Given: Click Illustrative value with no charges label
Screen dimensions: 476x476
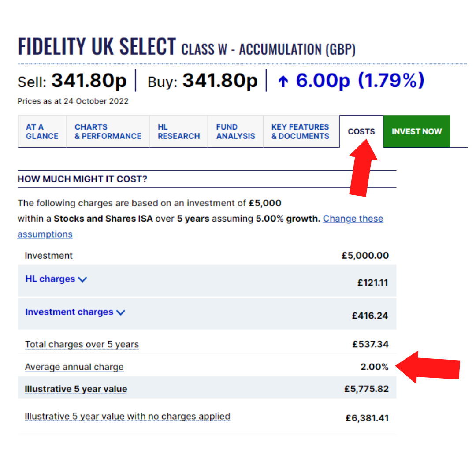Looking at the screenshot, I should click(127, 416).
